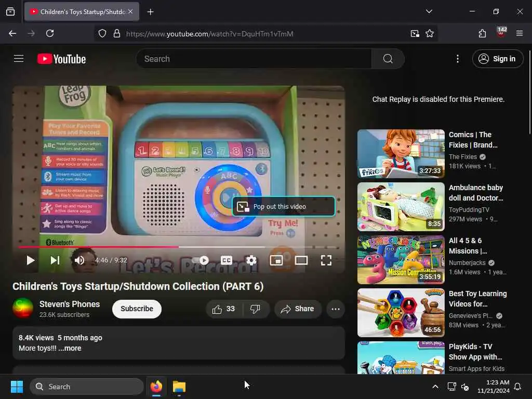The height and width of the screenshot is (399, 532).
Task: Open the Numberjacks missions thumbnail
Action: [401, 260]
